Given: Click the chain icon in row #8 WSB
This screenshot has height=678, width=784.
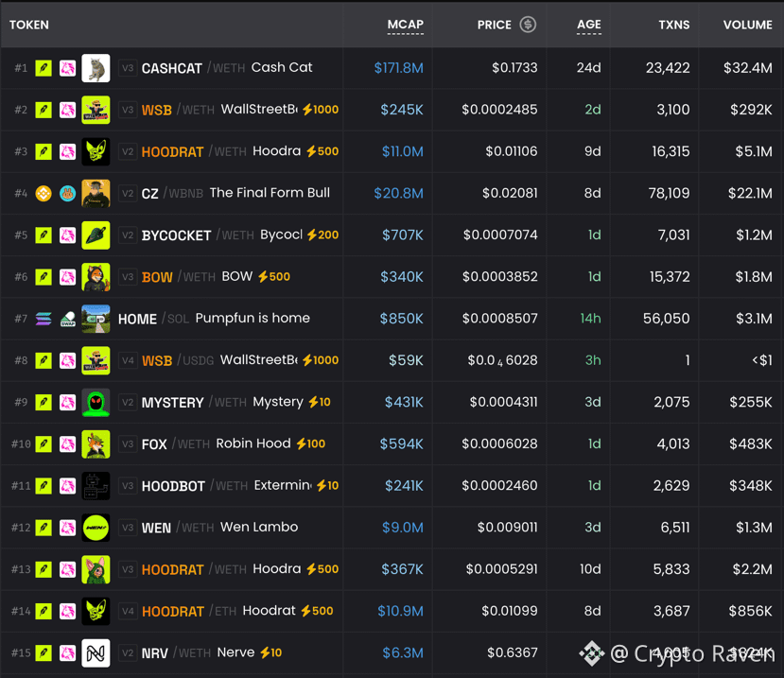Looking at the screenshot, I should pos(44,360).
